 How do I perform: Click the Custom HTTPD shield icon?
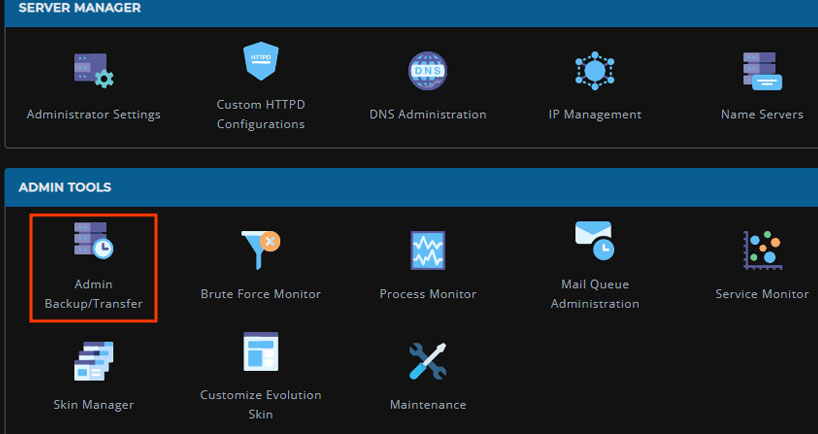pyautogui.click(x=261, y=61)
